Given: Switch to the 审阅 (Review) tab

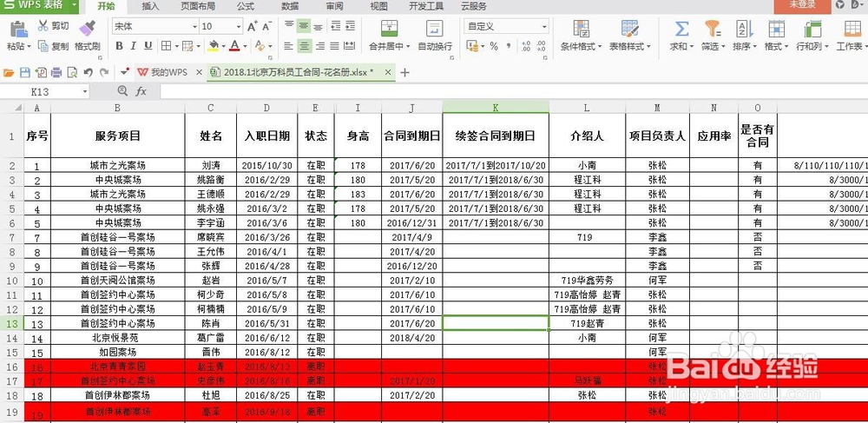Looking at the screenshot, I should 334,7.
